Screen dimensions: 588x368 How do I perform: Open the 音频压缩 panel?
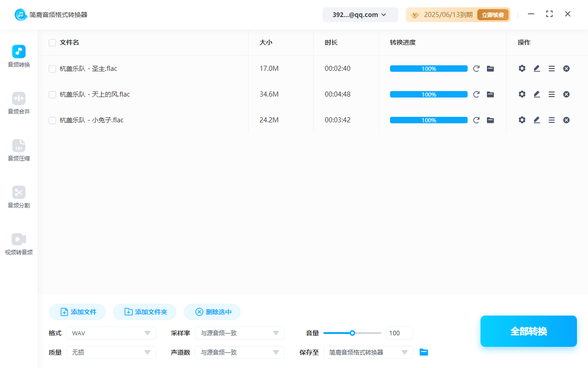point(18,150)
